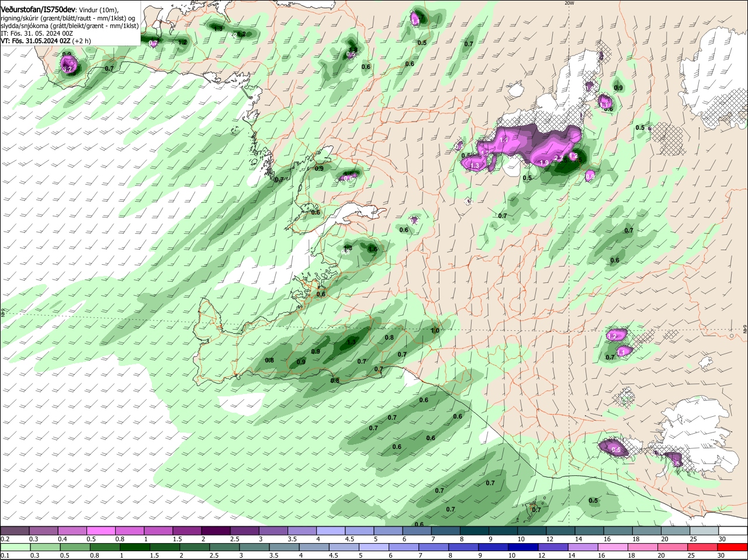The height and width of the screenshot is (560, 748).
Task: Click the 'slydda/snjókoma' legend description line
Action: click(70, 26)
